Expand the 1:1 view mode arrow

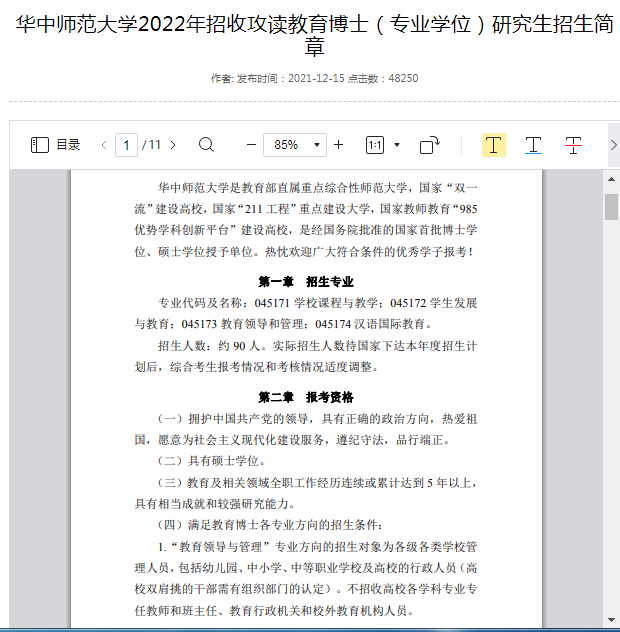(397, 145)
